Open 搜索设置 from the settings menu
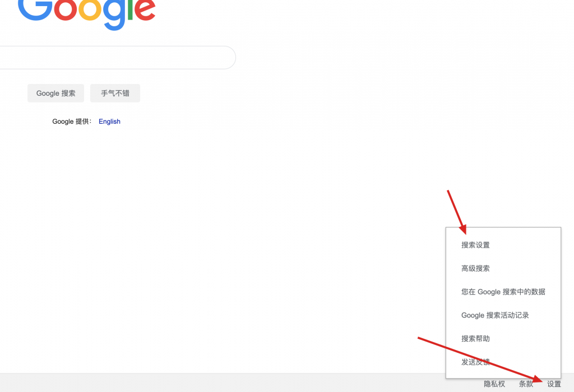This screenshot has height=392, width=574. point(475,245)
